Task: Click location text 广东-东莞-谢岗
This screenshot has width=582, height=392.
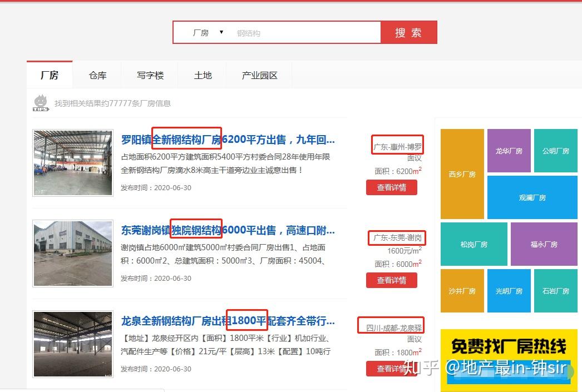Action: pos(397,238)
